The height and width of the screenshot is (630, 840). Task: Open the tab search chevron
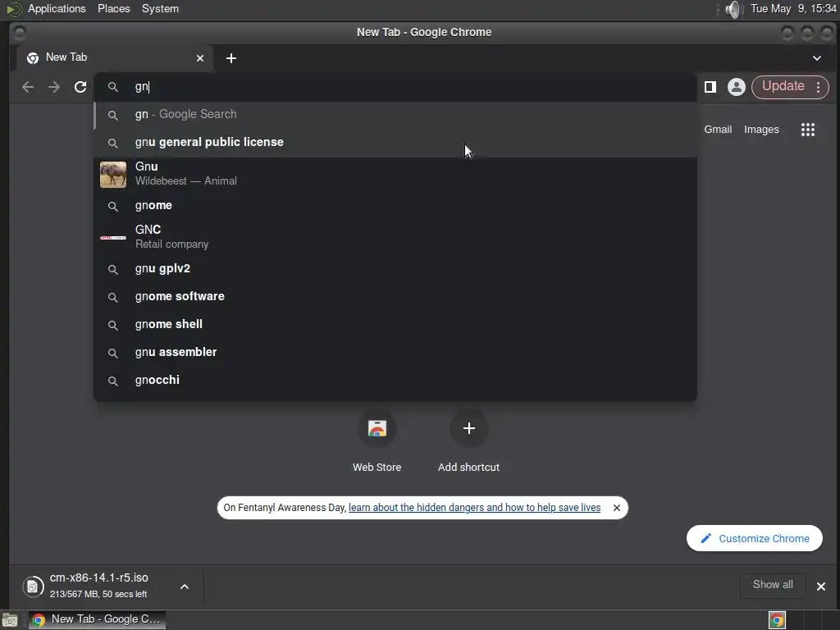point(816,58)
